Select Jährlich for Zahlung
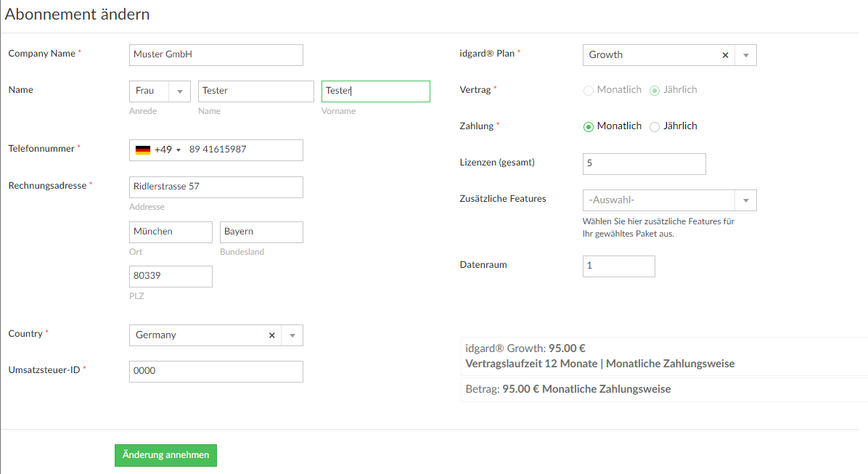This screenshot has height=474, width=868. click(x=655, y=127)
